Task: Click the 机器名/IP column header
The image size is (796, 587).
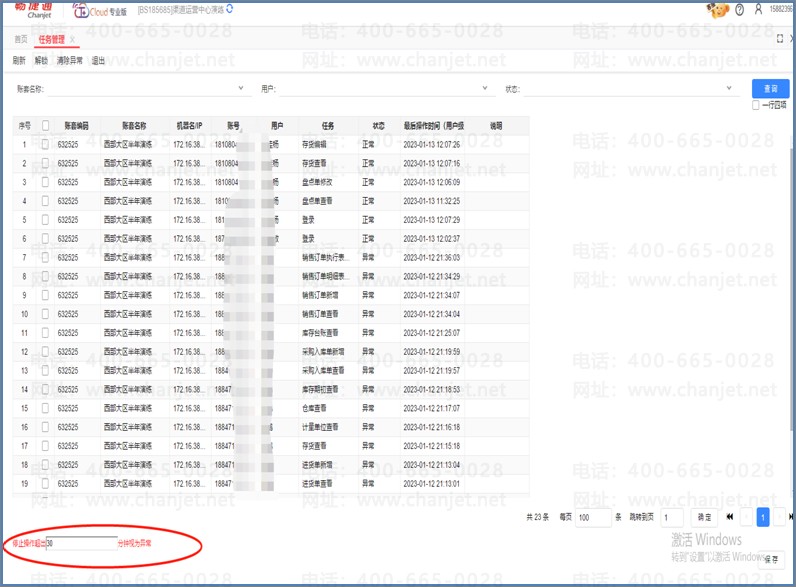Action: click(189, 125)
